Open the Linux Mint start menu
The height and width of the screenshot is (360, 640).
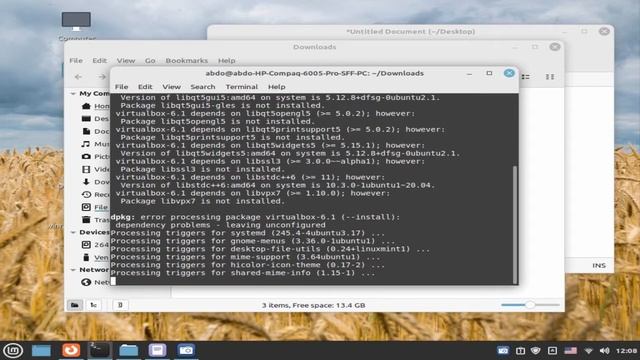pyautogui.click(x=13, y=350)
